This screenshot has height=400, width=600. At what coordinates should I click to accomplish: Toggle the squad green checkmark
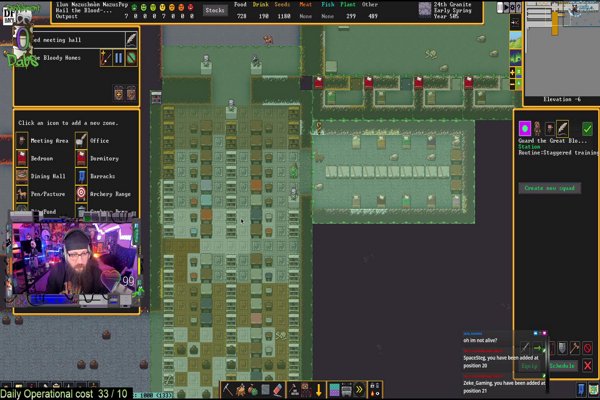[587, 129]
